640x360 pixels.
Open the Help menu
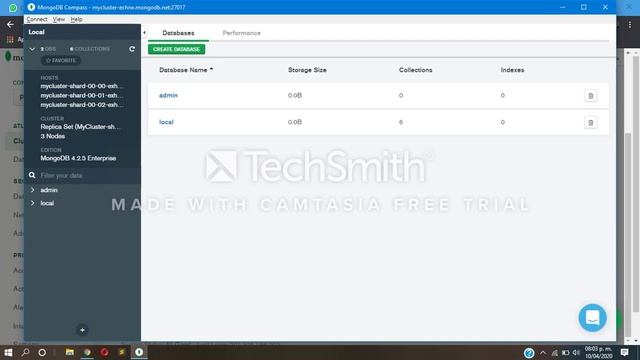pos(76,19)
